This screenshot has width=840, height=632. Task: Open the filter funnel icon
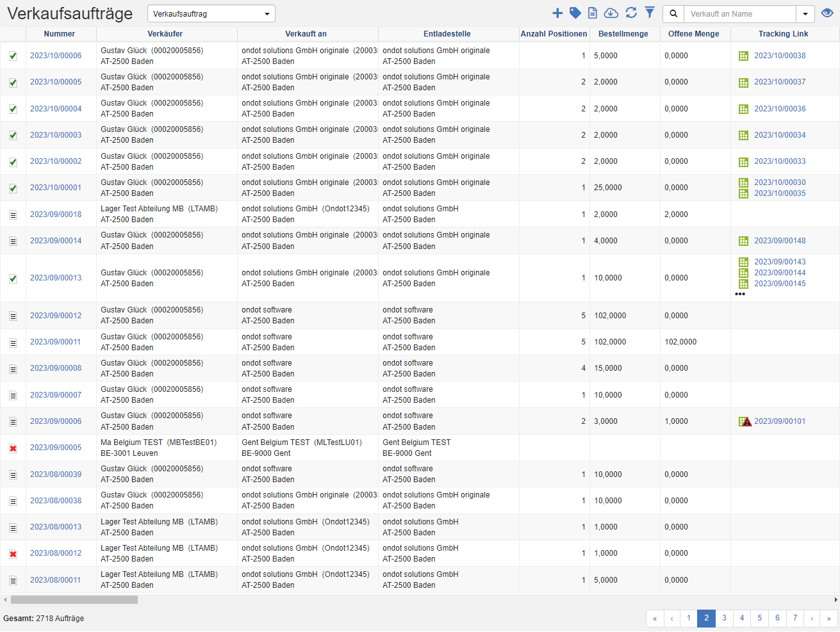[650, 13]
